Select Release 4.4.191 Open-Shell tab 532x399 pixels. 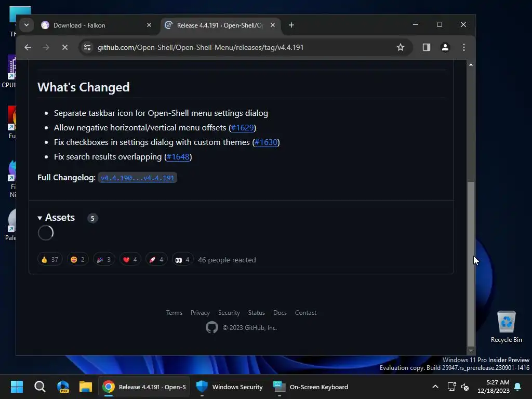[x=220, y=25]
